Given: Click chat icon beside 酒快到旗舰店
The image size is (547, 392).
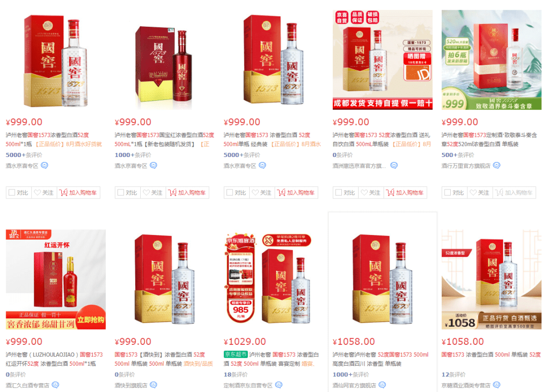Looking at the screenshot, I should pos(153,385).
